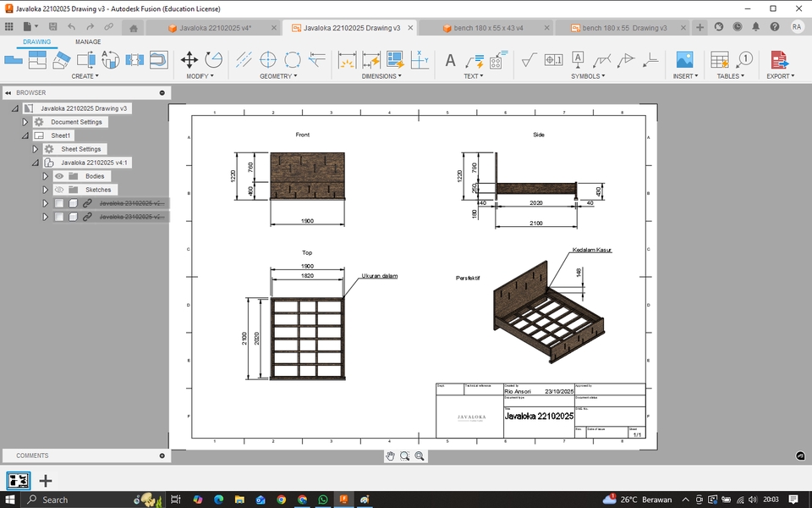Open the TABLES dropdown
Screen dimensions: 812x508
(730, 76)
